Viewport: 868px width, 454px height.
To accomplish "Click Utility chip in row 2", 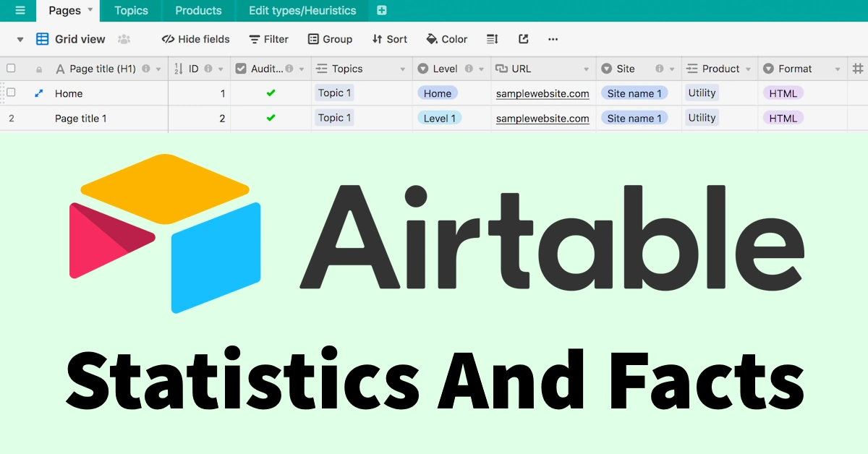I will (702, 118).
